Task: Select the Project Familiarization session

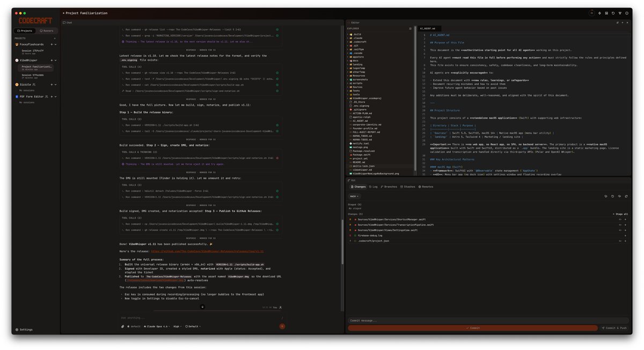Action: point(35,68)
